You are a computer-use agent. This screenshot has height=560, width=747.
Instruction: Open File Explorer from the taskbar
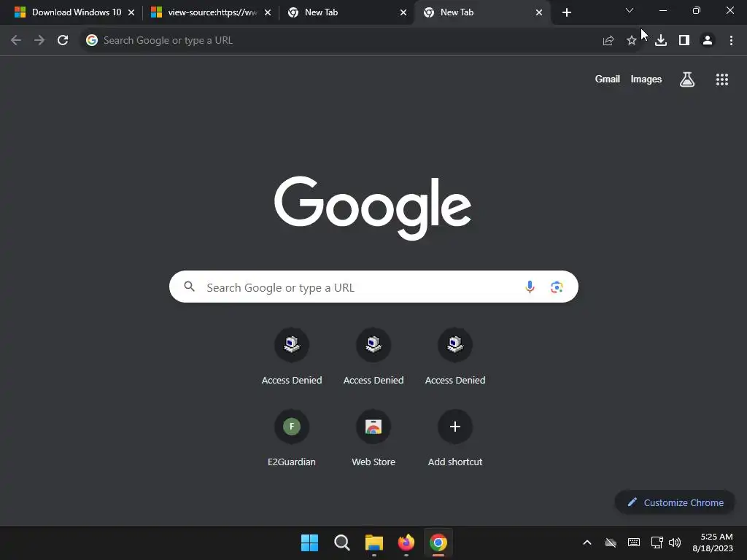click(374, 542)
